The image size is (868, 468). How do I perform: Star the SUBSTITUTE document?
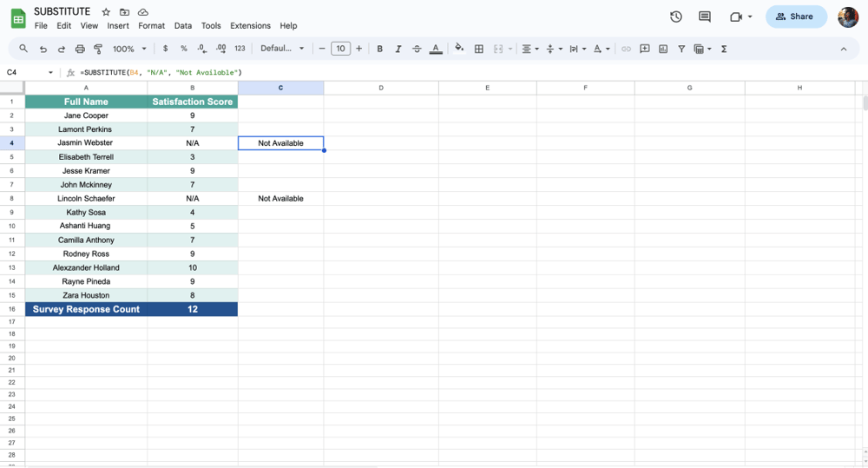coord(106,12)
